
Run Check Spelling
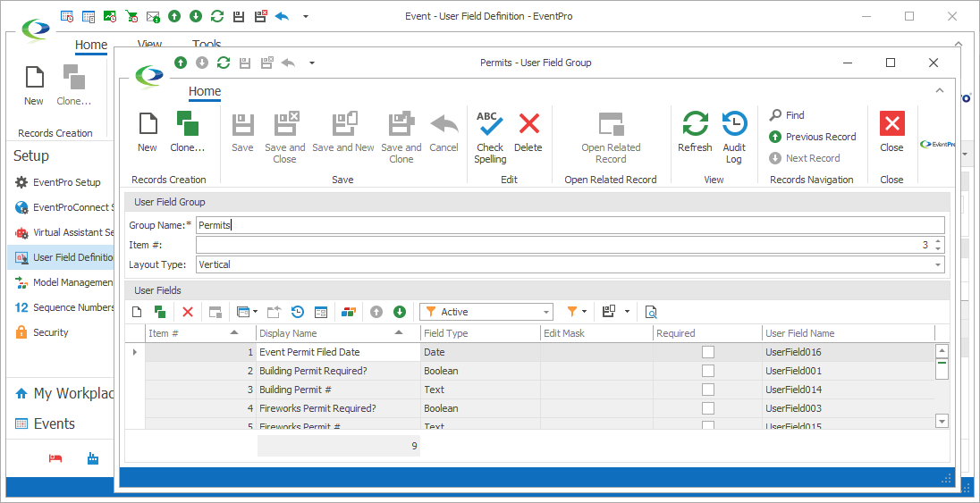490,138
